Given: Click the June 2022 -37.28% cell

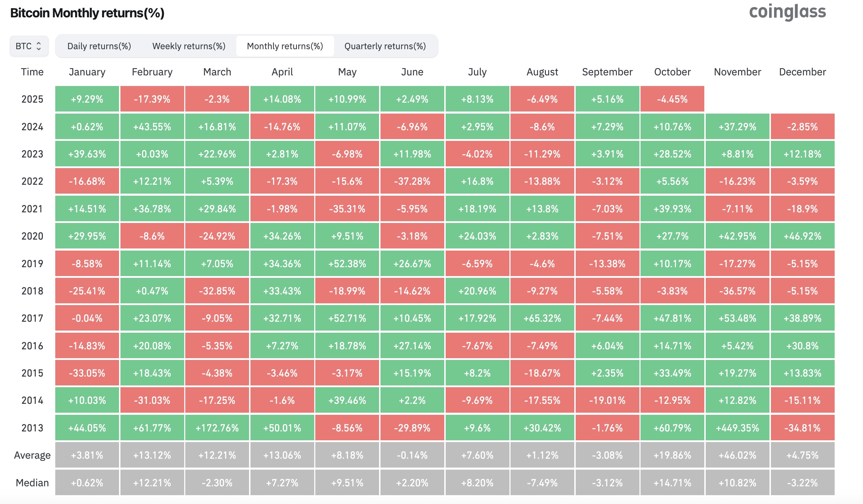Looking at the screenshot, I should 412,181.
